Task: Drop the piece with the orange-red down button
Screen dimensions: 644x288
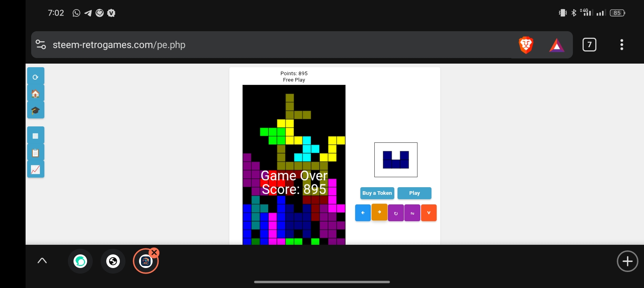Action: 429,213
